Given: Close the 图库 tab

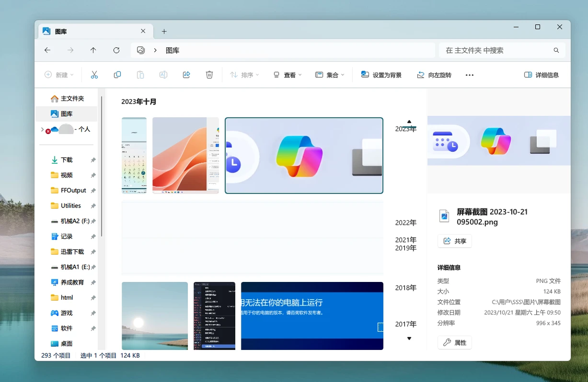Looking at the screenshot, I should [143, 31].
